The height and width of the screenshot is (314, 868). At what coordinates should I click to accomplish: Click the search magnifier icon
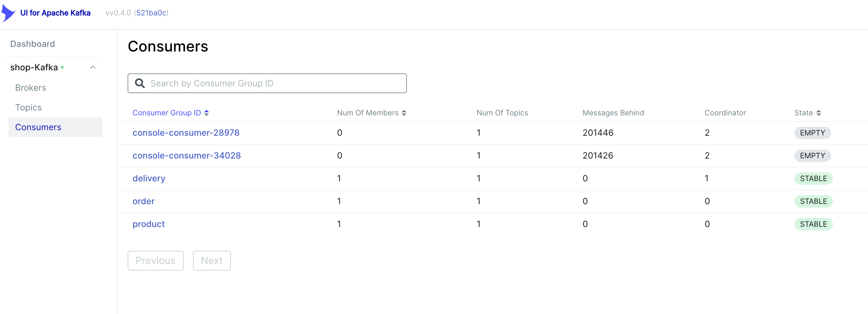click(x=140, y=83)
